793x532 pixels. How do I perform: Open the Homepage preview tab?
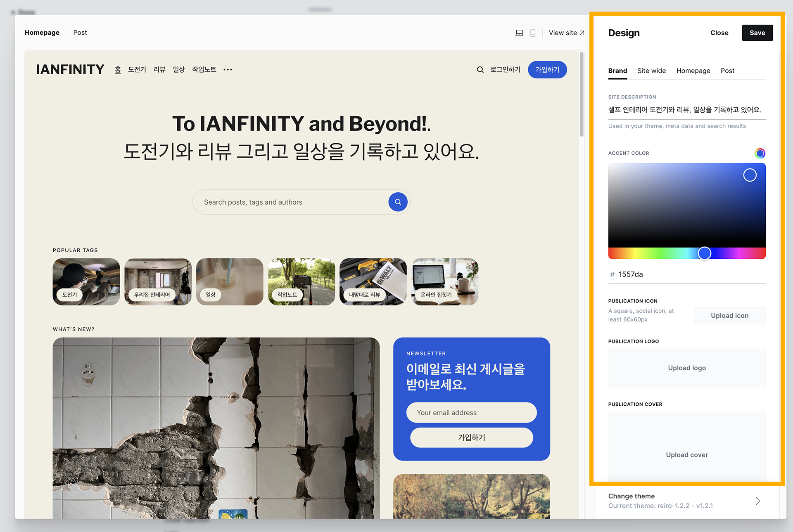coord(42,33)
